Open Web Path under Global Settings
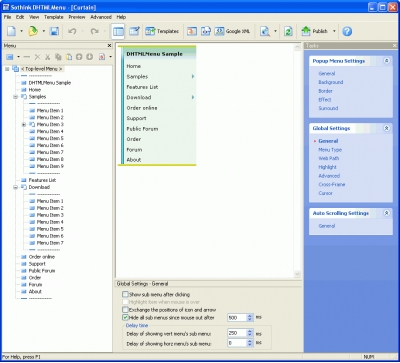This screenshot has width=400, height=363. 329,159
